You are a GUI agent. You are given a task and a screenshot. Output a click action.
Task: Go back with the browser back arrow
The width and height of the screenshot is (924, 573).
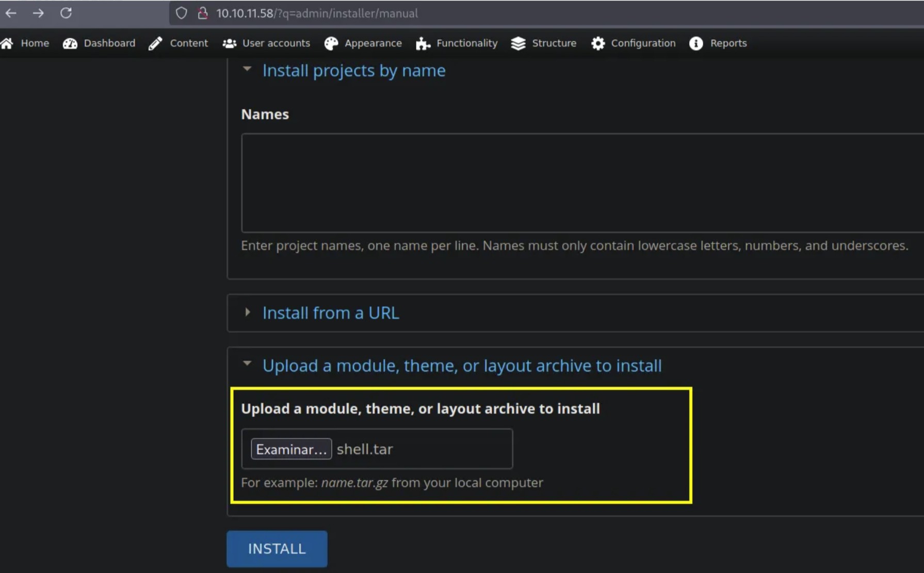click(11, 13)
